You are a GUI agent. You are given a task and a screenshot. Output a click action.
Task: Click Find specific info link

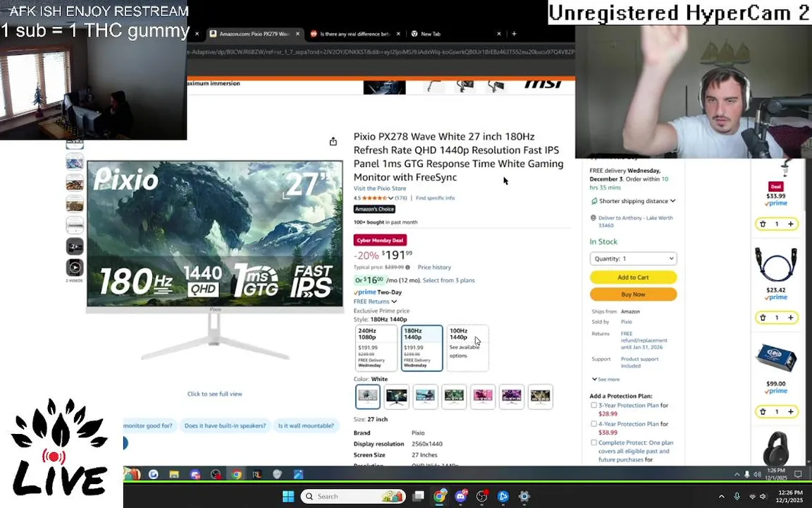coord(435,198)
